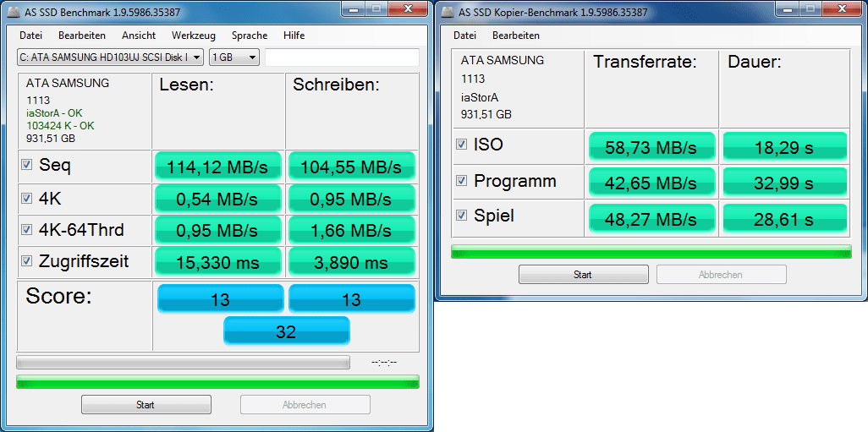Open the drive selection dropdown
The height and width of the screenshot is (432, 868).
[x=110, y=57]
